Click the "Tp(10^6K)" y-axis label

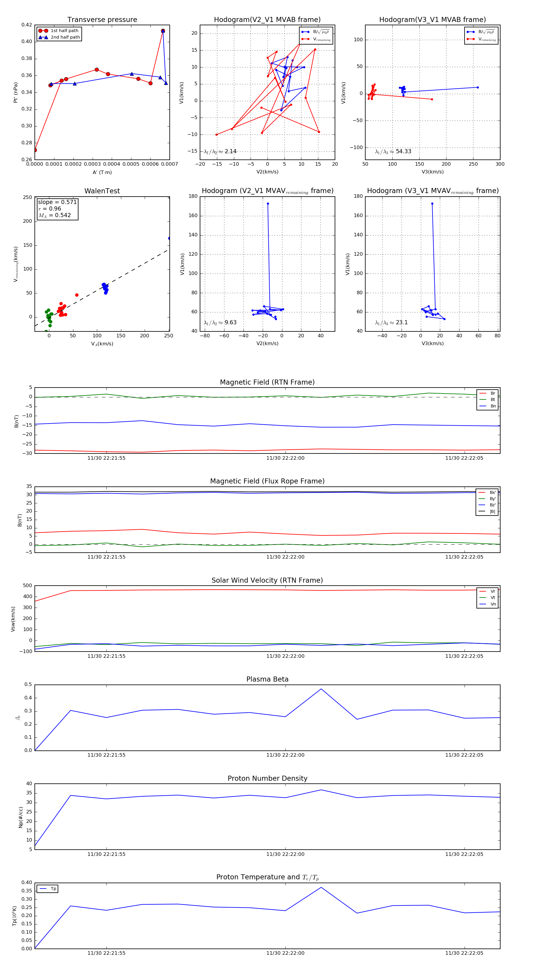pyautogui.click(x=15, y=916)
